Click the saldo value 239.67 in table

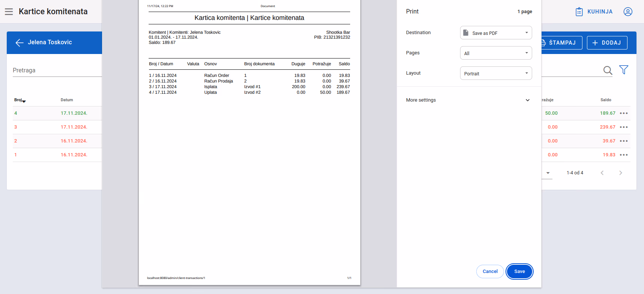click(608, 127)
